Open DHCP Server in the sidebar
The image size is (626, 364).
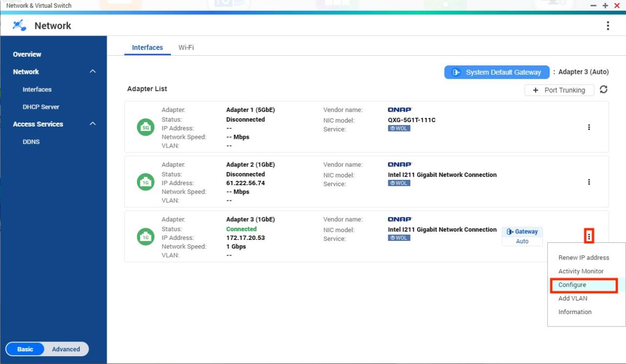point(41,107)
